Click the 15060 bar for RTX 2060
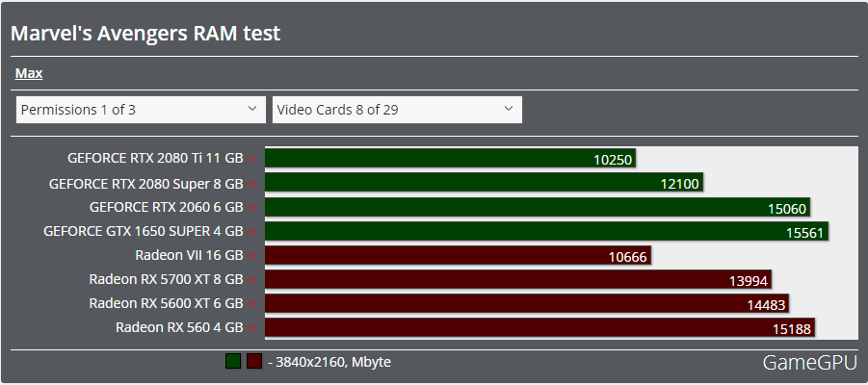The width and height of the screenshot is (868, 385). click(538, 207)
